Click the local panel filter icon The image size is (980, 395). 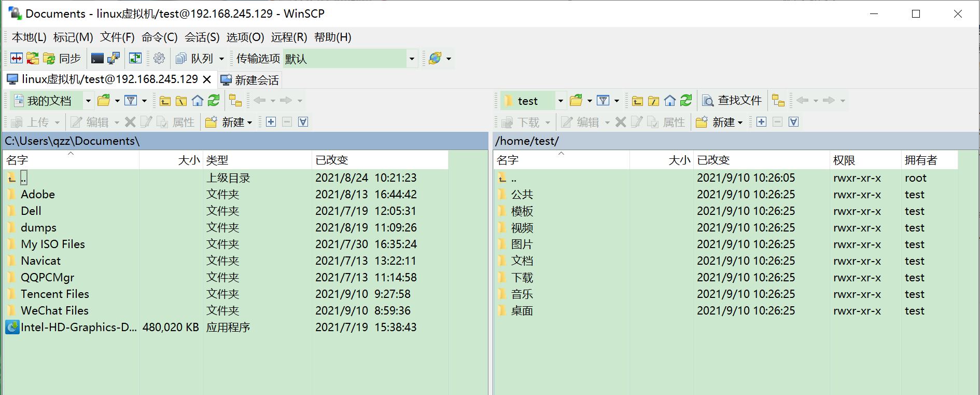click(131, 100)
